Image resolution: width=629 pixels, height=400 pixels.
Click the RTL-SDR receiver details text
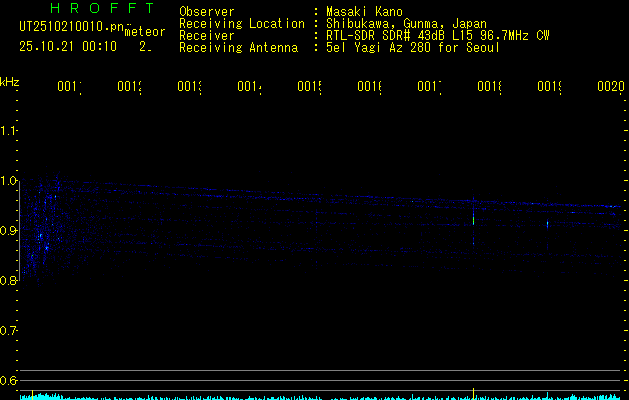pyautogui.click(x=436, y=35)
